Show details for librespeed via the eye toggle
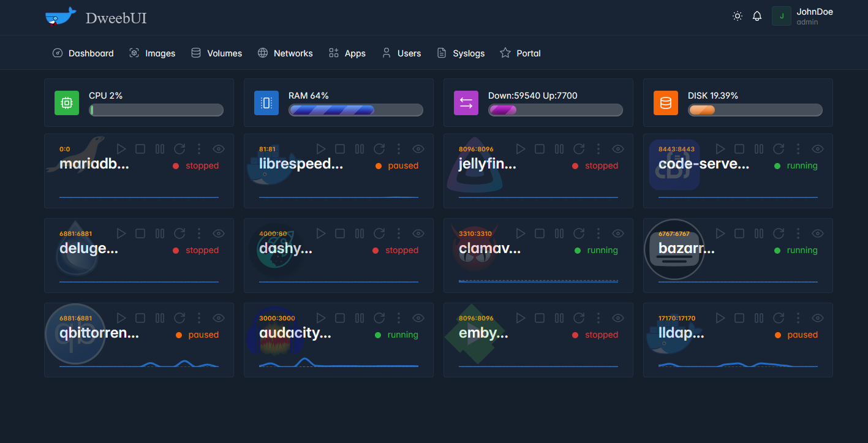The image size is (868, 443). click(418, 148)
